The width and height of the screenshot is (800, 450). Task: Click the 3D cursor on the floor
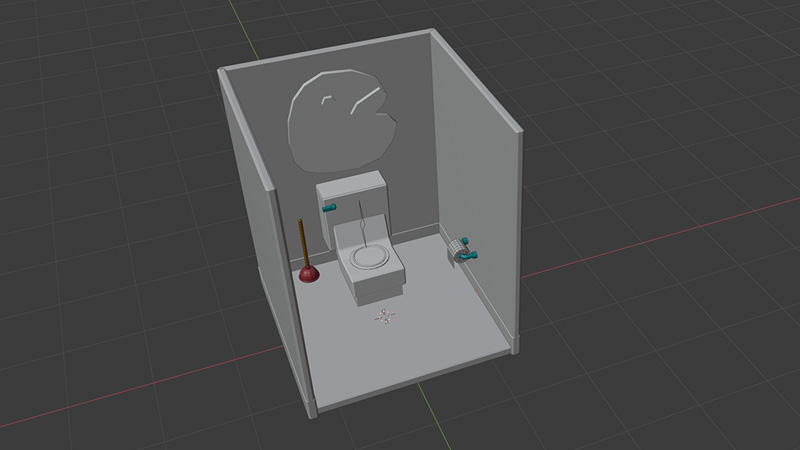pos(385,317)
